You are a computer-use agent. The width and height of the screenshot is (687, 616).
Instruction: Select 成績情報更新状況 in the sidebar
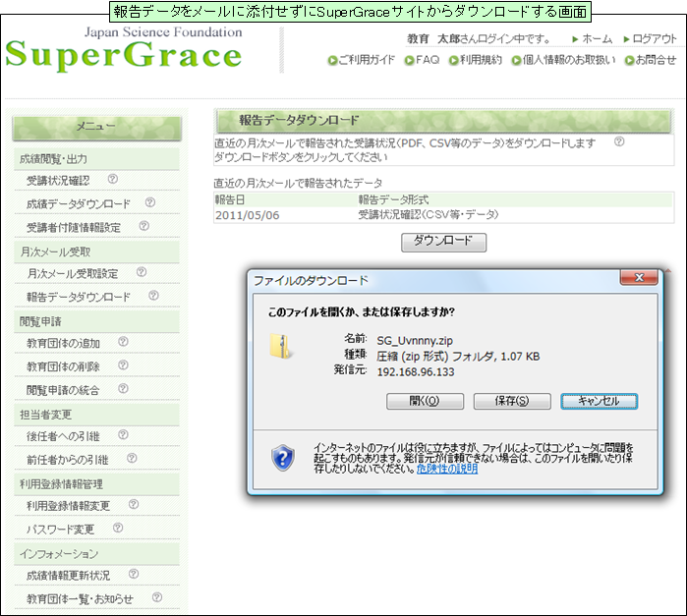point(69,576)
